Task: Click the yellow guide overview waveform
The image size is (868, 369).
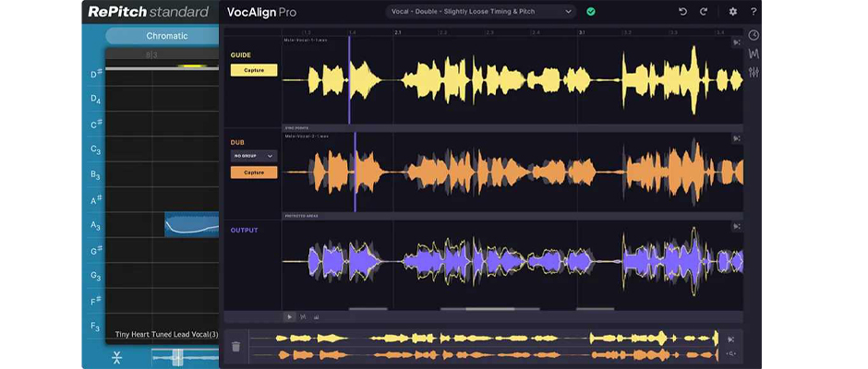Action: (x=484, y=338)
